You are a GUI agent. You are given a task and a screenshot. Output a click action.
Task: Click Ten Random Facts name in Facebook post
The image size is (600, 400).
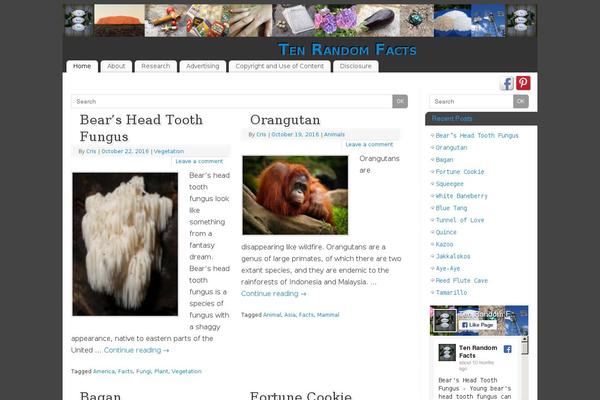pos(478,352)
